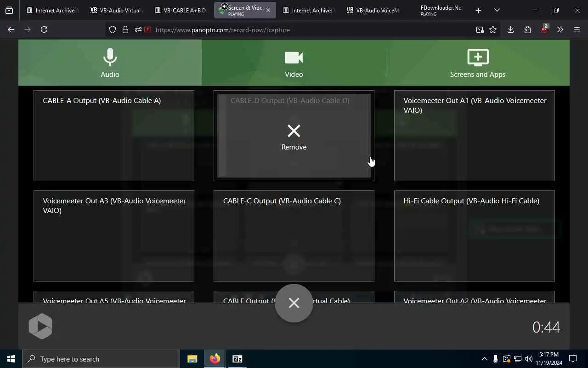Open 7-Zip from the taskbar

237,359
